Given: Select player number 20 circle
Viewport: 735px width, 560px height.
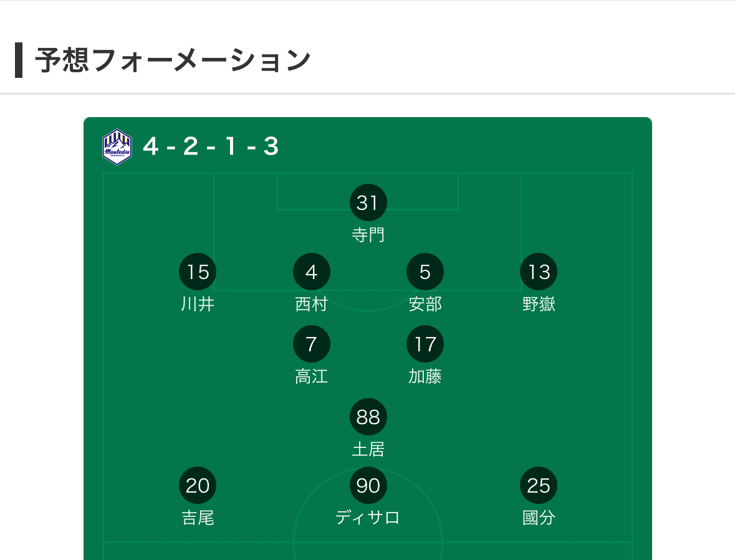Looking at the screenshot, I should tap(198, 485).
